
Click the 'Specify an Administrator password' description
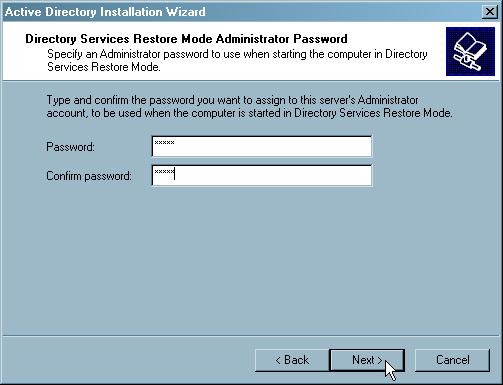[x=237, y=60]
